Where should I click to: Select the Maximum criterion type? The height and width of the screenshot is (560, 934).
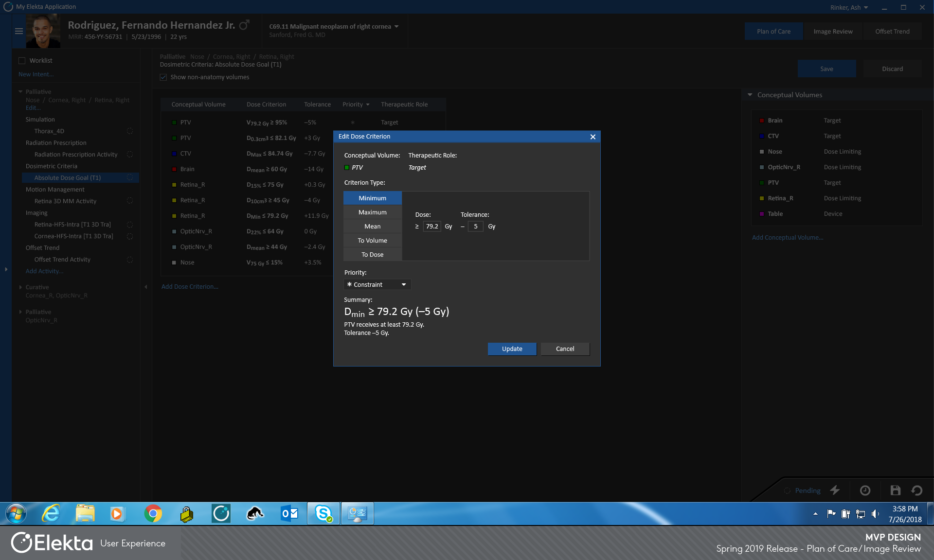(x=372, y=212)
